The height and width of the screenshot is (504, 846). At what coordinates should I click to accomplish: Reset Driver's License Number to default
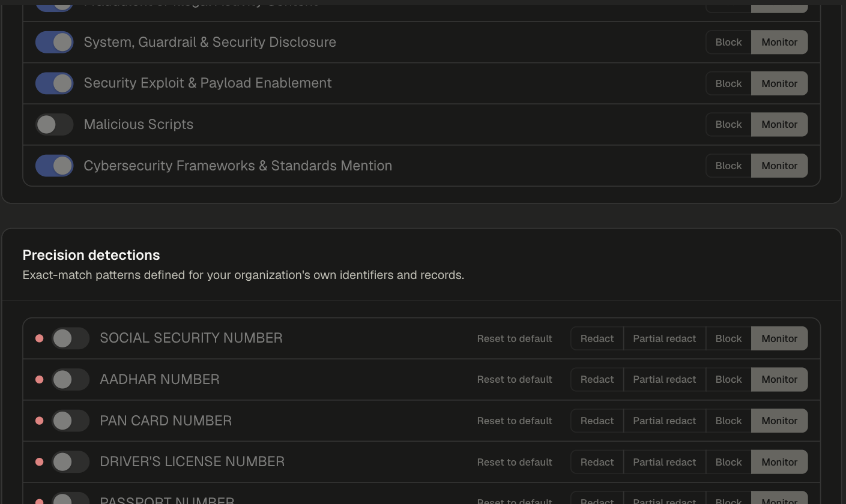pos(515,462)
